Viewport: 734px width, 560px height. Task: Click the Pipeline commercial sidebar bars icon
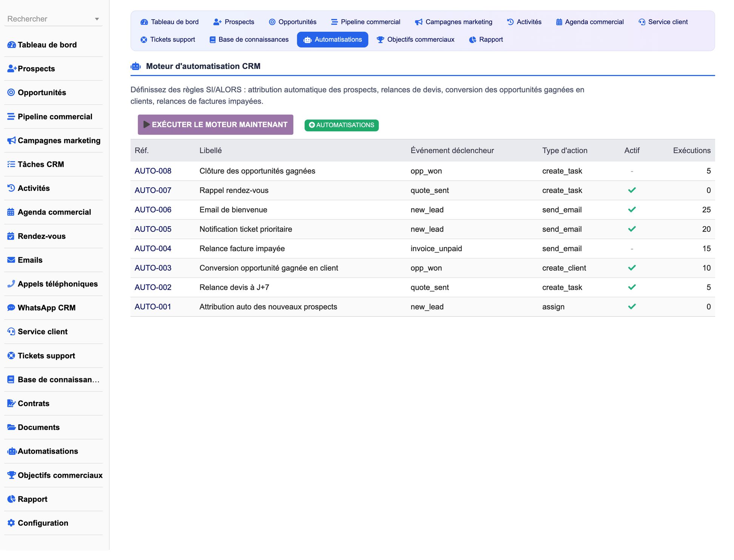[x=11, y=117]
